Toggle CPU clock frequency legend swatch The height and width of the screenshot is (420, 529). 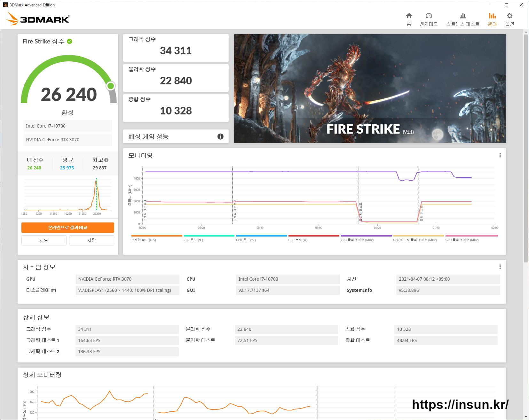point(366,236)
